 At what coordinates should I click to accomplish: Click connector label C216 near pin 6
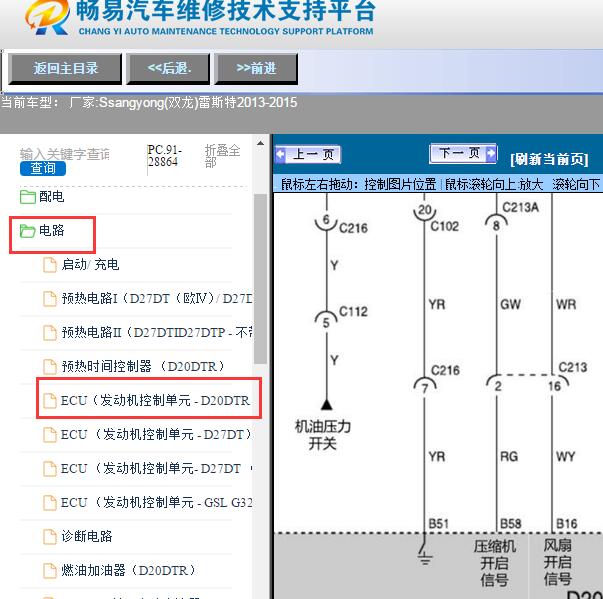coord(353,228)
